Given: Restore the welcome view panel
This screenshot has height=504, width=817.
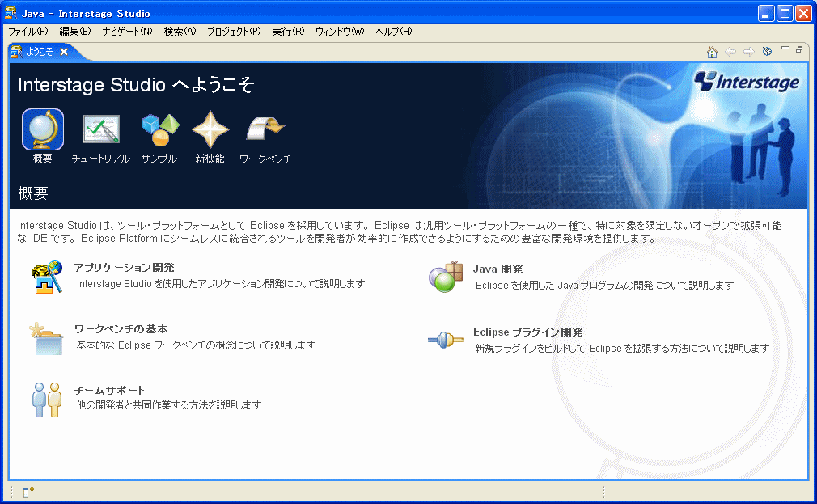Looking at the screenshot, I should click(799, 49).
